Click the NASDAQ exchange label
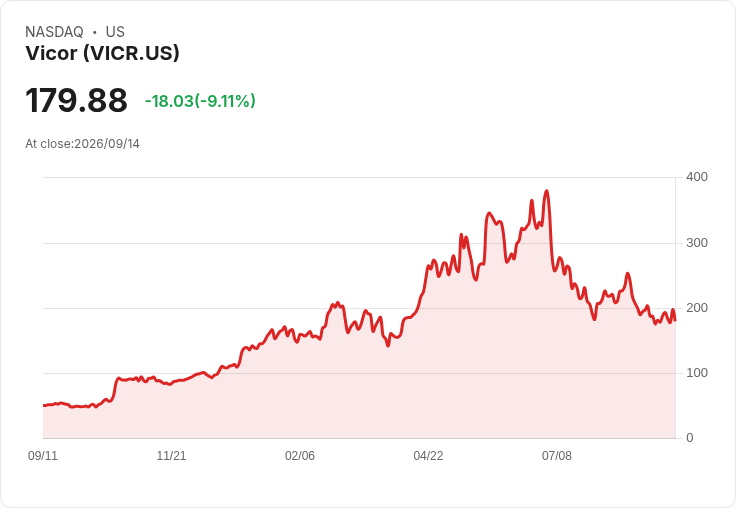 (x=54, y=32)
